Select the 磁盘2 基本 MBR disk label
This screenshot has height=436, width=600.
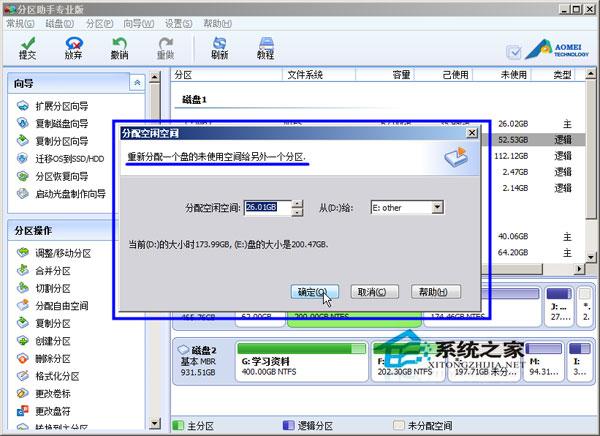pos(202,361)
